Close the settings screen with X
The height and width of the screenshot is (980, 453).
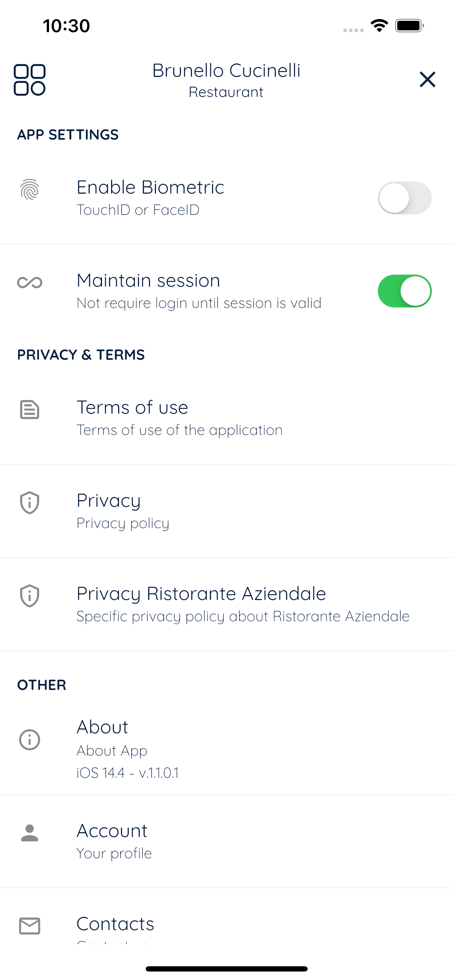pyautogui.click(x=427, y=79)
